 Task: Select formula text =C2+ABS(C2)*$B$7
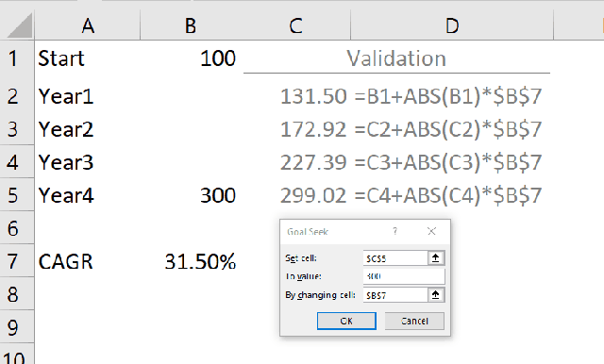448,129
